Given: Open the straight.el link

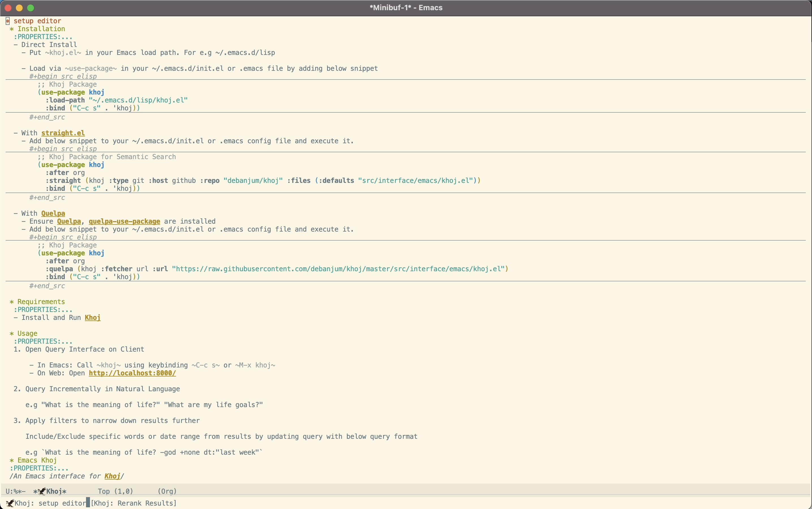Looking at the screenshot, I should (63, 133).
